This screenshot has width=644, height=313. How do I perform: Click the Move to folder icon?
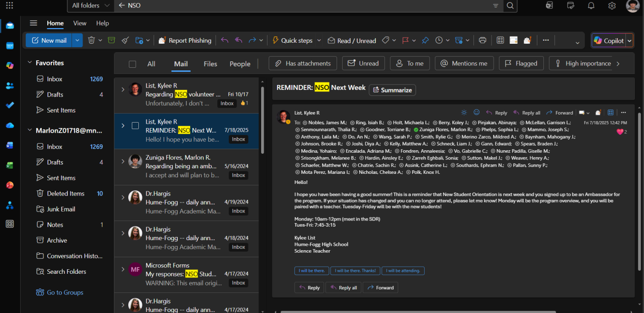click(139, 40)
